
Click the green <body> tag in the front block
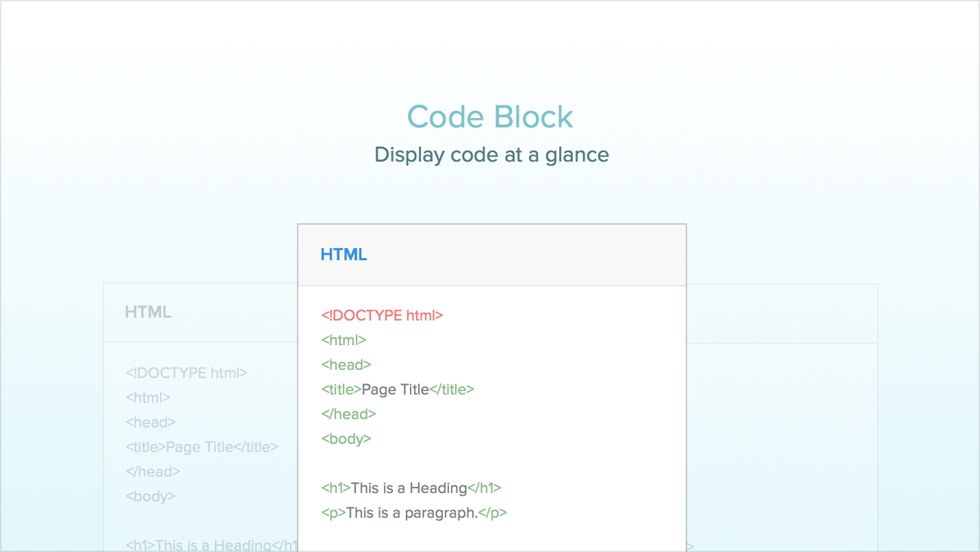346,438
